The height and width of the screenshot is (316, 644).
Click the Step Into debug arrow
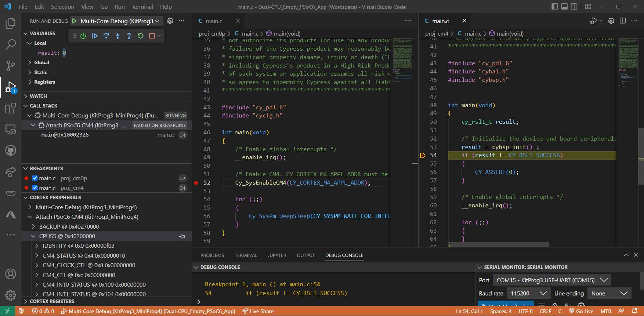[117, 36]
